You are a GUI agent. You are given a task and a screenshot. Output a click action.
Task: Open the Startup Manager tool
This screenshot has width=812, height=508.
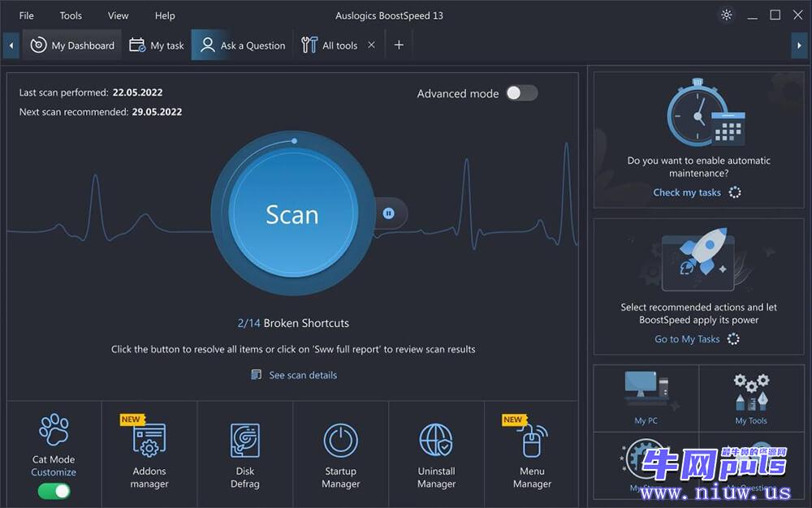[x=341, y=454]
